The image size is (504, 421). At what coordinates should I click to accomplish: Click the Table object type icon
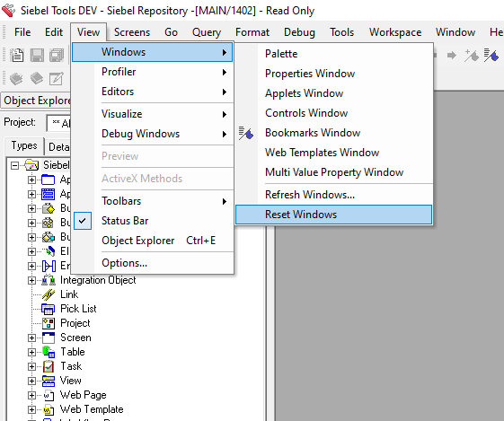pyautogui.click(x=49, y=352)
